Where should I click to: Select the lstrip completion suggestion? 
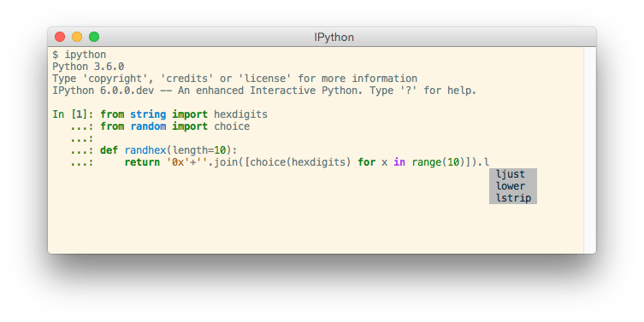513,198
